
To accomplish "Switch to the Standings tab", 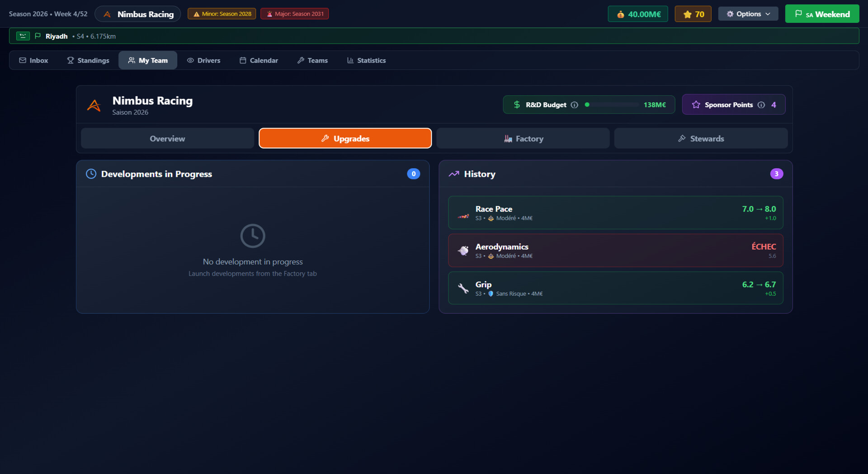I will point(88,60).
